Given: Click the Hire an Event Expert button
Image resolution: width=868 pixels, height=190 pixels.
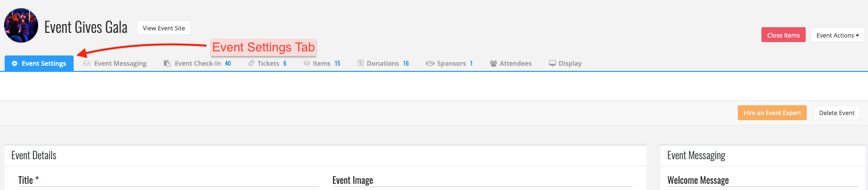Looking at the screenshot, I should click(772, 113).
